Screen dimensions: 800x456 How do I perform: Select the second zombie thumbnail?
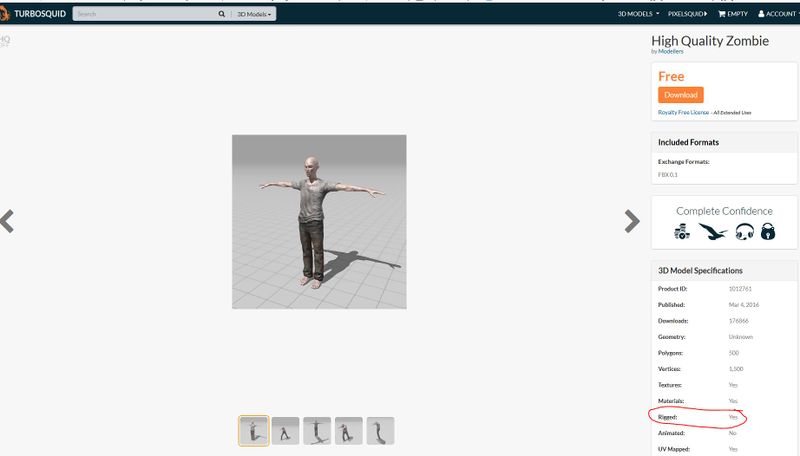tap(285, 431)
